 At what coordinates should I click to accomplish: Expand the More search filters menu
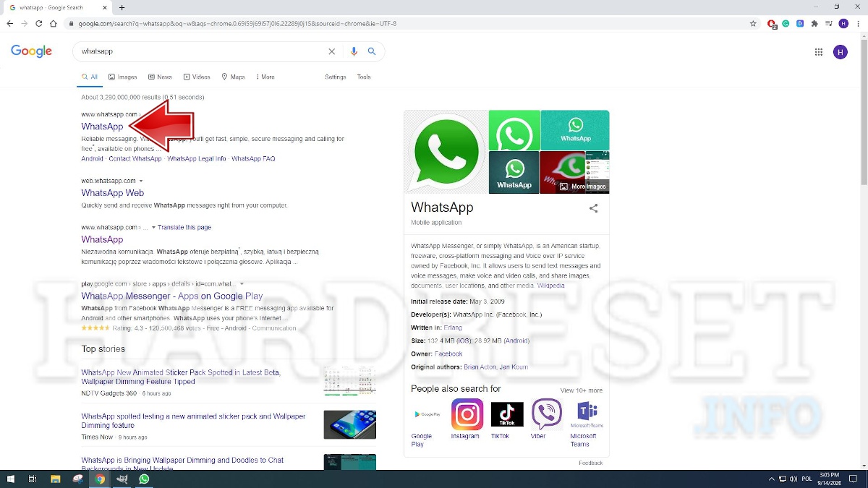click(264, 77)
